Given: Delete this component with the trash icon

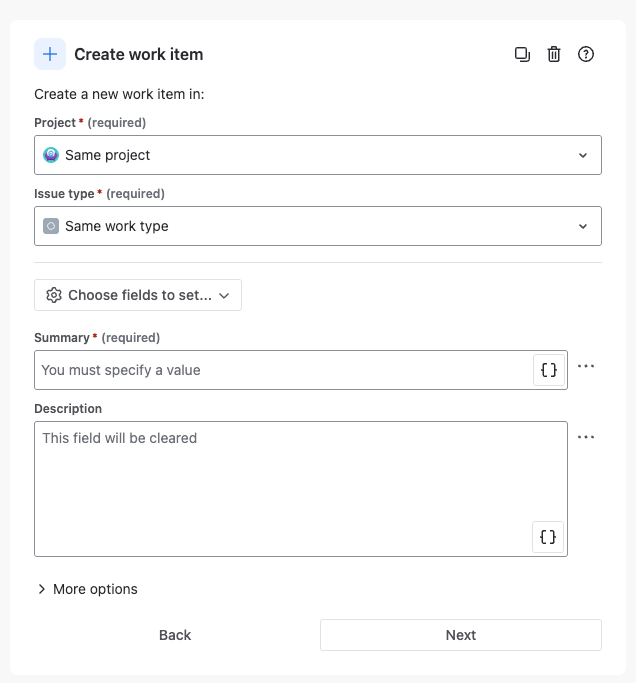Looking at the screenshot, I should pyautogui.click(x=554, y=54).
